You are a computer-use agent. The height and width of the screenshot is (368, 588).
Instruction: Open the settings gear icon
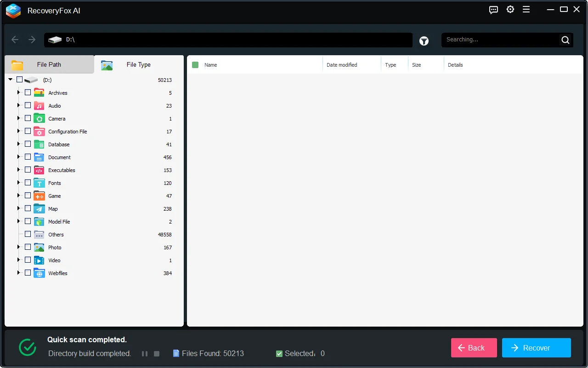pos(510,10)
